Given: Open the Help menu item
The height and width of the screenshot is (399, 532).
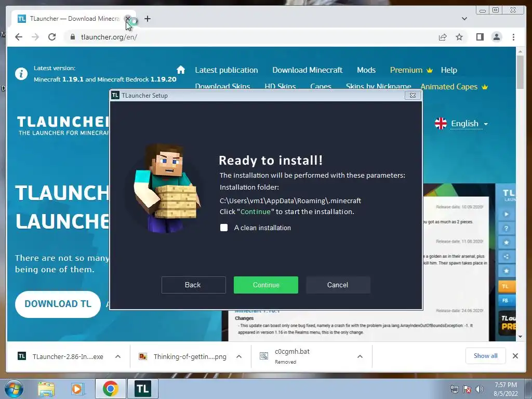Looking at the screenshot, I should click(449, 70).
